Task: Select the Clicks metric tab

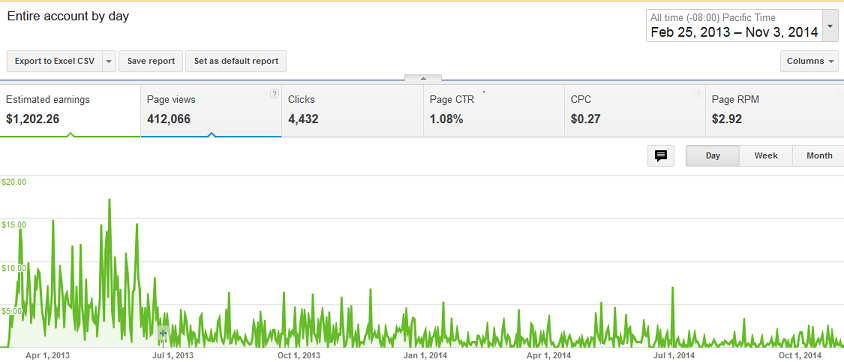Action: point(353,110)
